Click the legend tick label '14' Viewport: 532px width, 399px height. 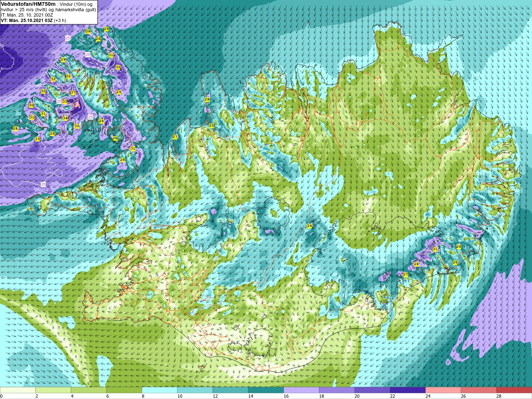pos(251,396)
